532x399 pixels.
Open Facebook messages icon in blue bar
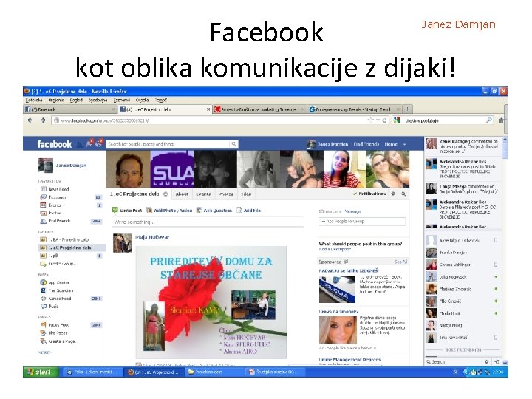pyautogui.click(x=89, y=143)
